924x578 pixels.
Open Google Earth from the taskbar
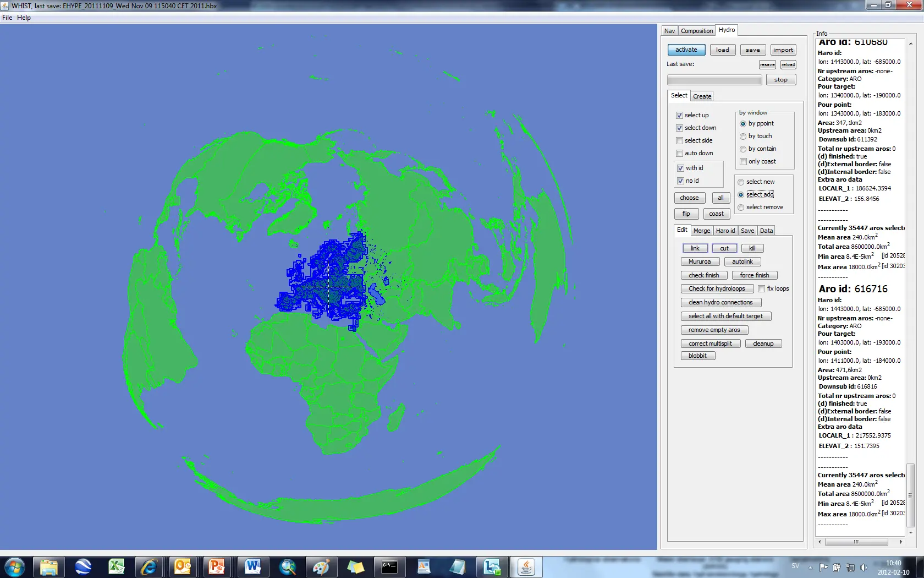(83, 566)
